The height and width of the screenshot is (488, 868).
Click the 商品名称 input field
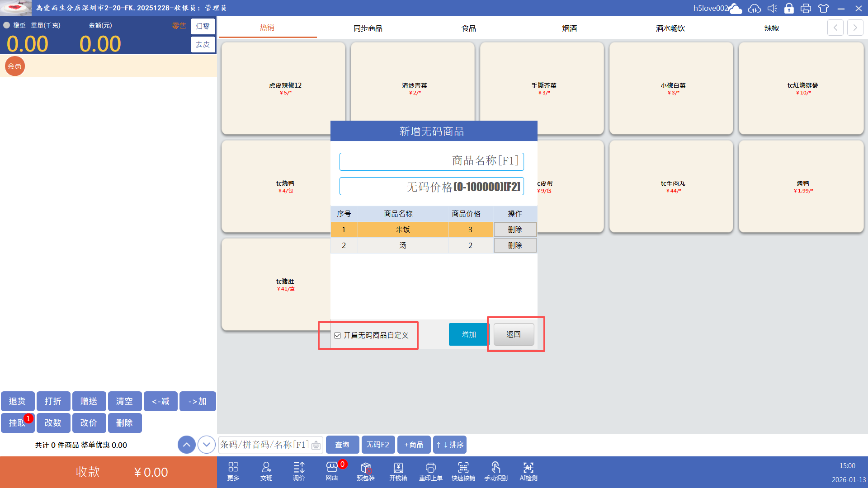431,161
